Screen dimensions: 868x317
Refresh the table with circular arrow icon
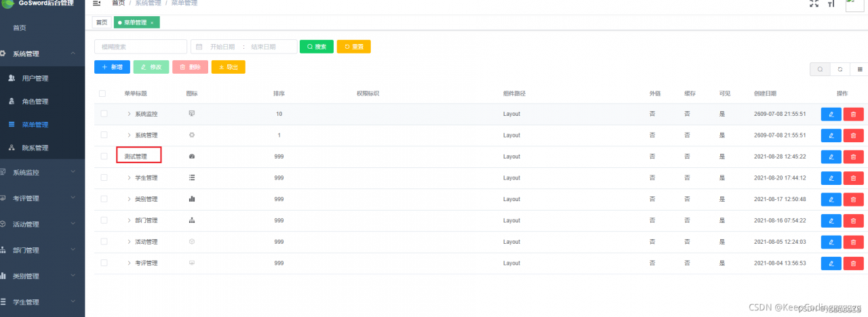[x=840, y=69]
